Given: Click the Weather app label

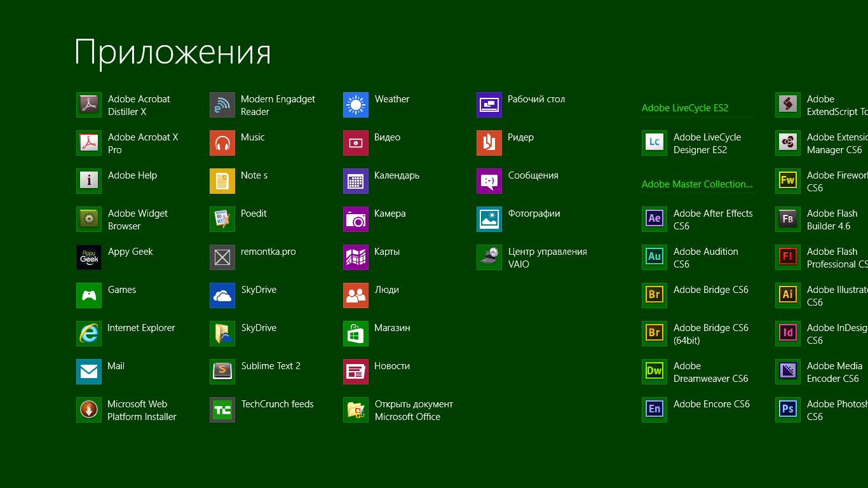Looking at the screenshot, I should point(392,99).
